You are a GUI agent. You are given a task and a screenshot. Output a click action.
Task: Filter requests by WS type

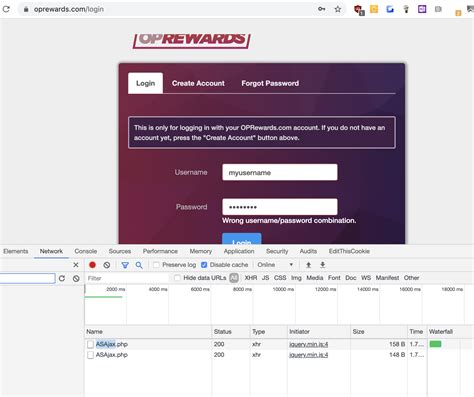[x=366, y=278]
